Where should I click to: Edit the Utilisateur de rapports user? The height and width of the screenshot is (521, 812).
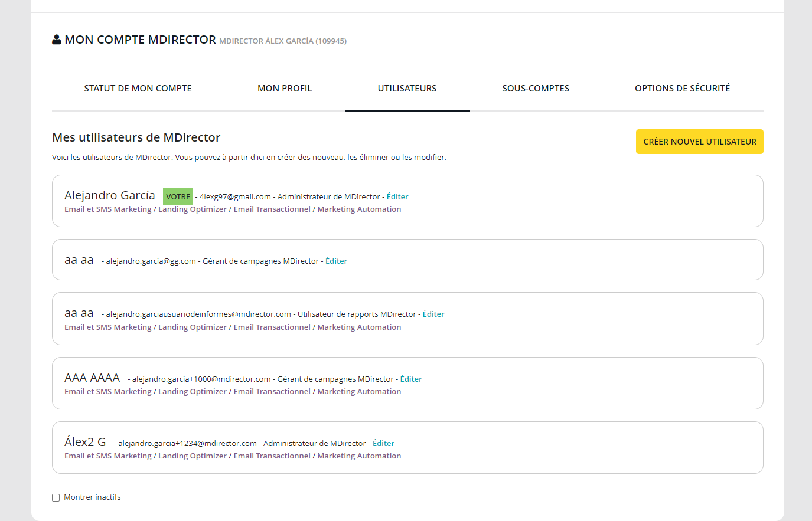[x=433, y=314]
